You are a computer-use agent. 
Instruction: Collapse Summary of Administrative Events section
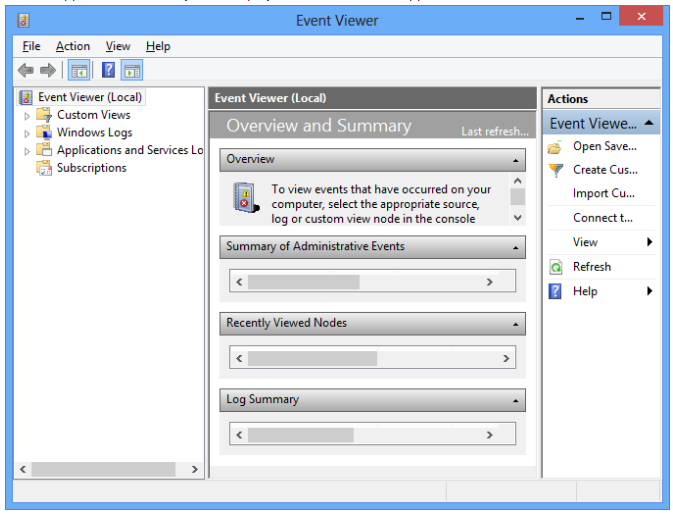click(x=515, y=248)
